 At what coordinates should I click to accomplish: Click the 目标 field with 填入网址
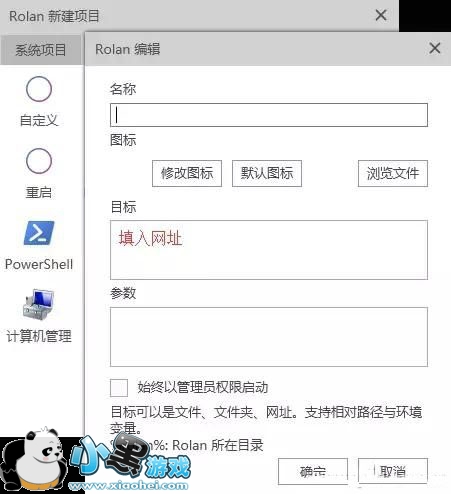(269, 250)
